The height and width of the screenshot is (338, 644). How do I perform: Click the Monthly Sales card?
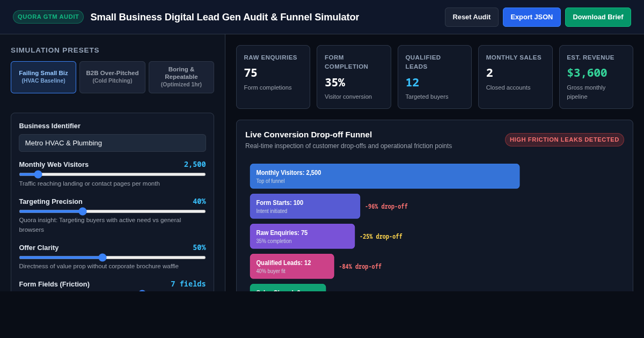coord(515,77)
